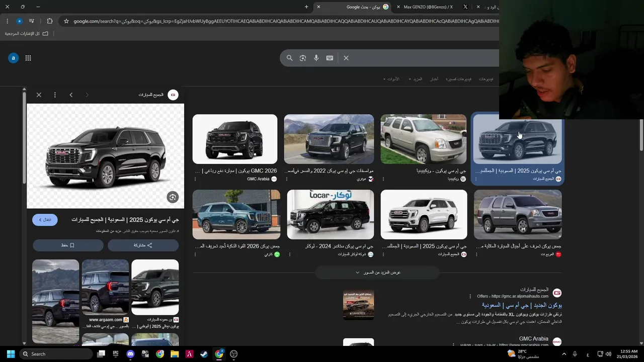This screenshot has height=362, width=644.
Task: Click the Save button under the image
Action: (x=68, y=245)
